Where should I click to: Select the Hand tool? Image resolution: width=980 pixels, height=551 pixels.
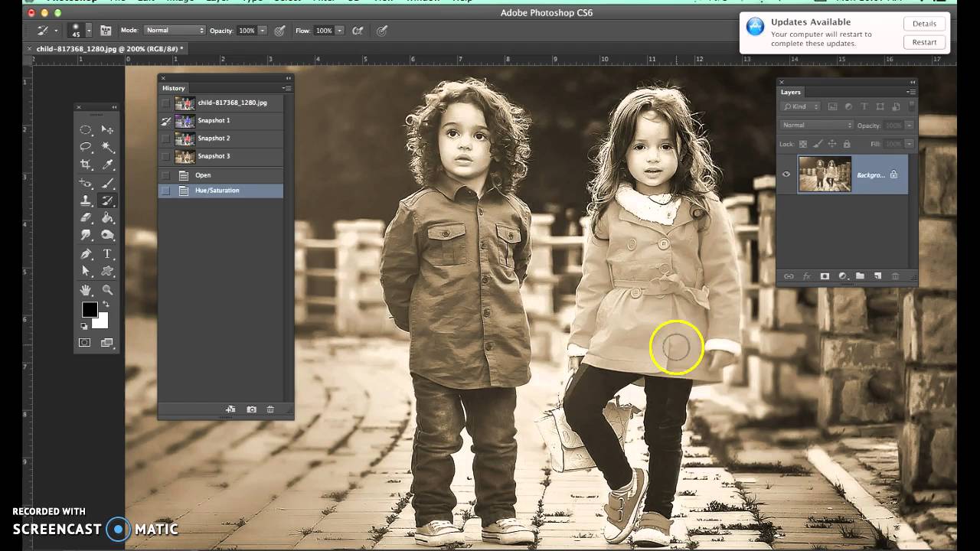pyautogui.click(x=86, y=290)
